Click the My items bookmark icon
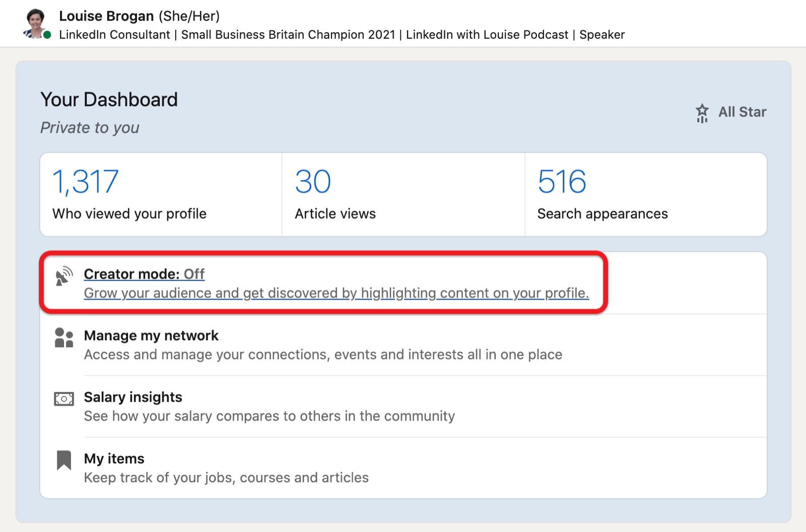 [x=64, y=460]
